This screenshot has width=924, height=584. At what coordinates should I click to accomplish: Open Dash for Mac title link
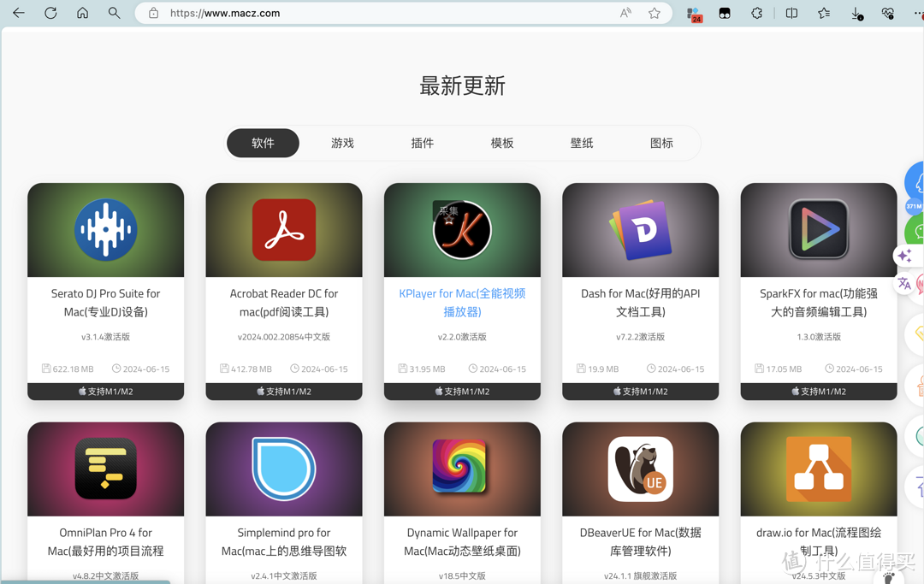coord(641,303)
